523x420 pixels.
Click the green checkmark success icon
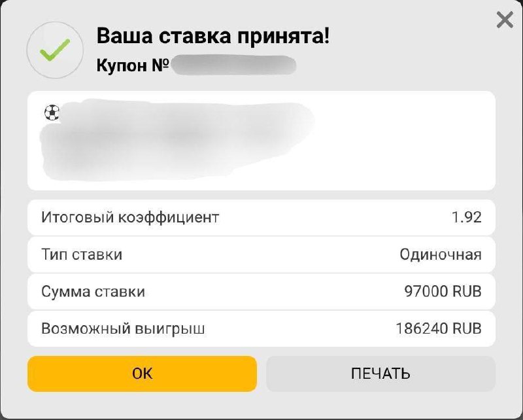[x=54, y=50]
